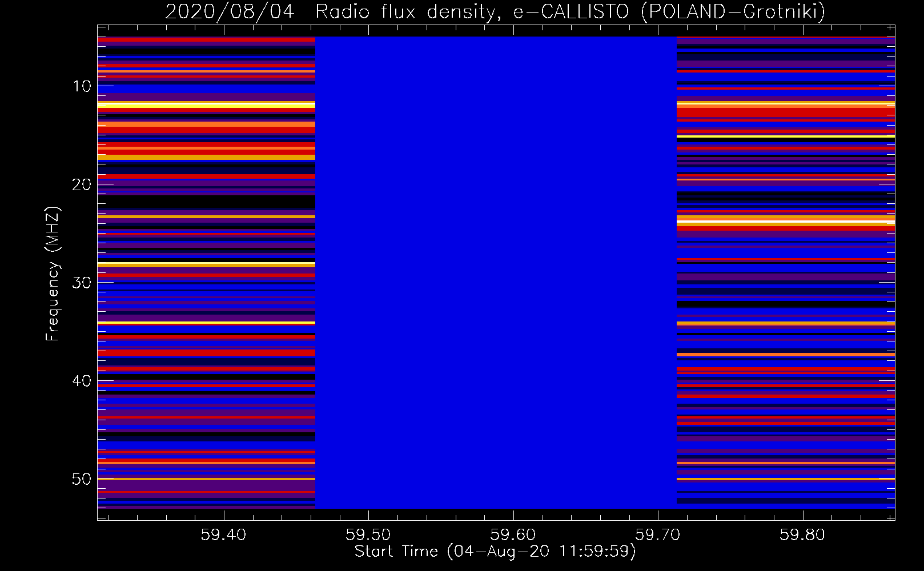Click the 50 MHz frequency tick label
Image resolution: width=924 pixels, height=571 pixels.
[82, 479]
